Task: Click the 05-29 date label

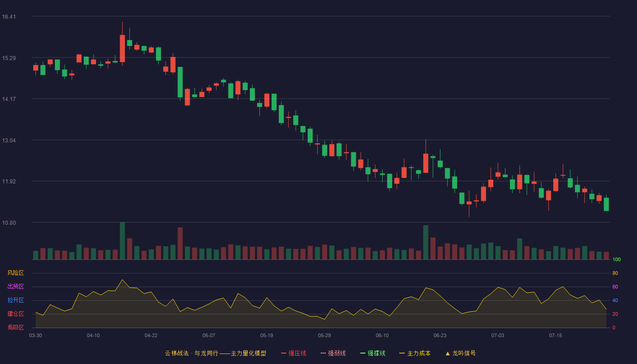Action: coord(324,335)
